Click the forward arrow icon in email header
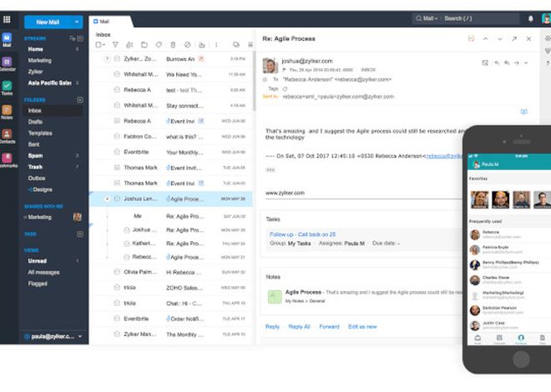Viewport: 551px width, 392px height. click(517, 63)
